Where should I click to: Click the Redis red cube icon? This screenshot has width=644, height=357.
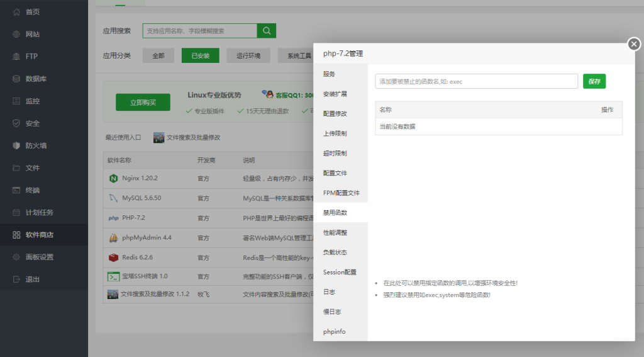[x=113, y=258]
